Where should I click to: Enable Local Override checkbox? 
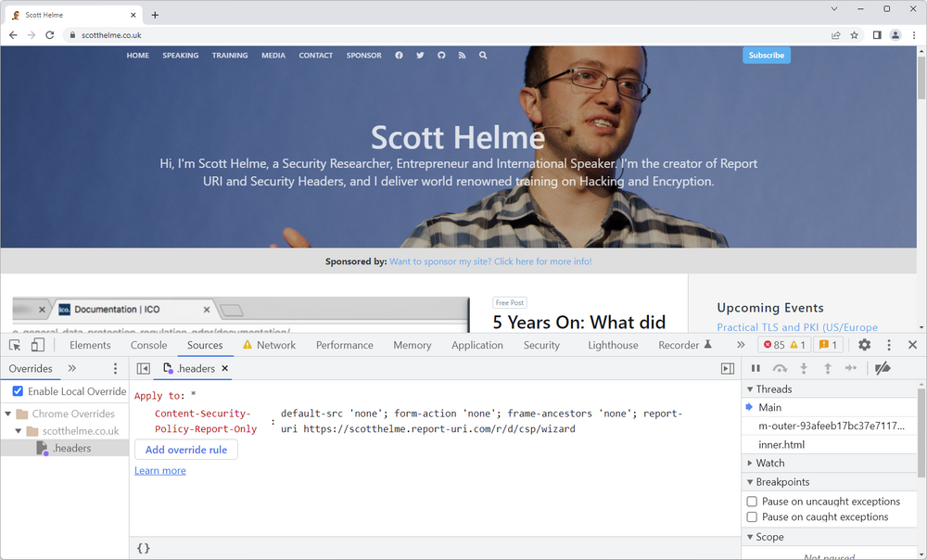[x=17, y=390]
